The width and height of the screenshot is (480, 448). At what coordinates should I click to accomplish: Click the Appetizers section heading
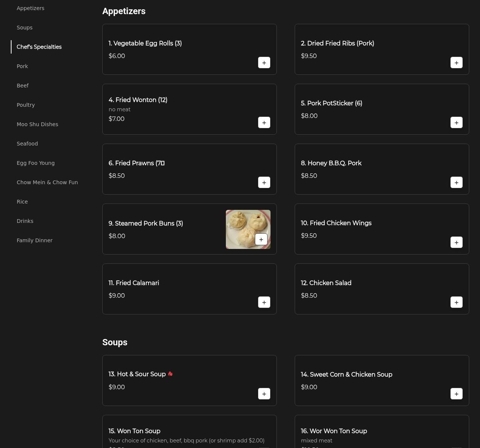click(x=124, y=11)
